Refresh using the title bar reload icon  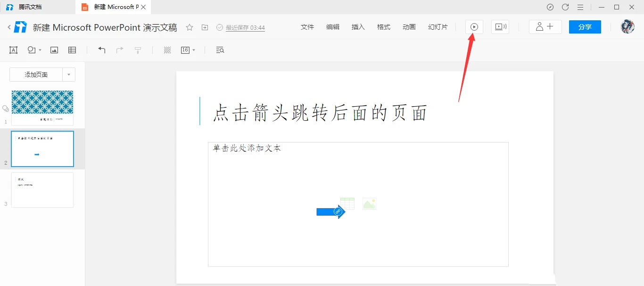click(x=565, y=7)
